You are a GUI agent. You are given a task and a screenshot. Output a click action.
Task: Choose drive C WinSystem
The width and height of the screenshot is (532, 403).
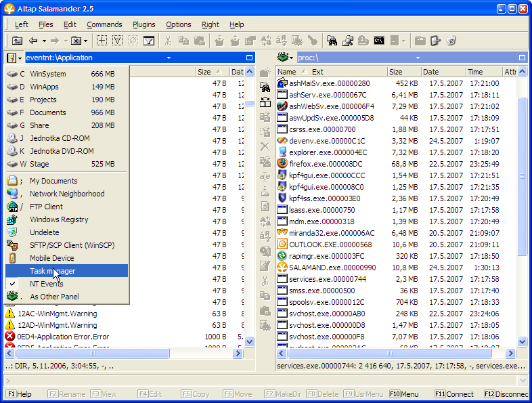67,74
